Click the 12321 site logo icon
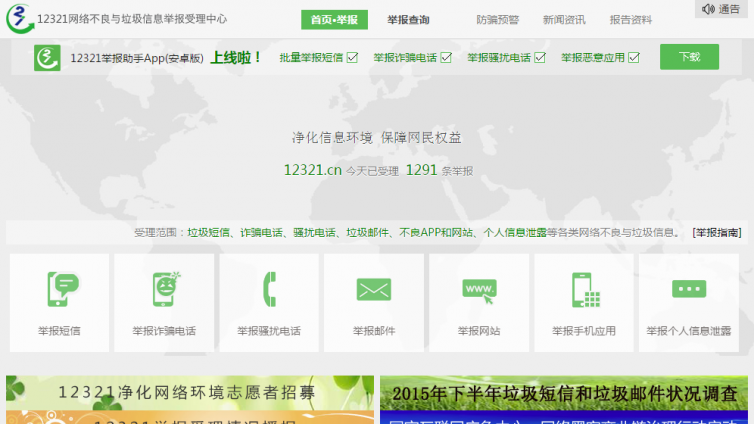The image size is (754, 424). [x=20, y=19]
